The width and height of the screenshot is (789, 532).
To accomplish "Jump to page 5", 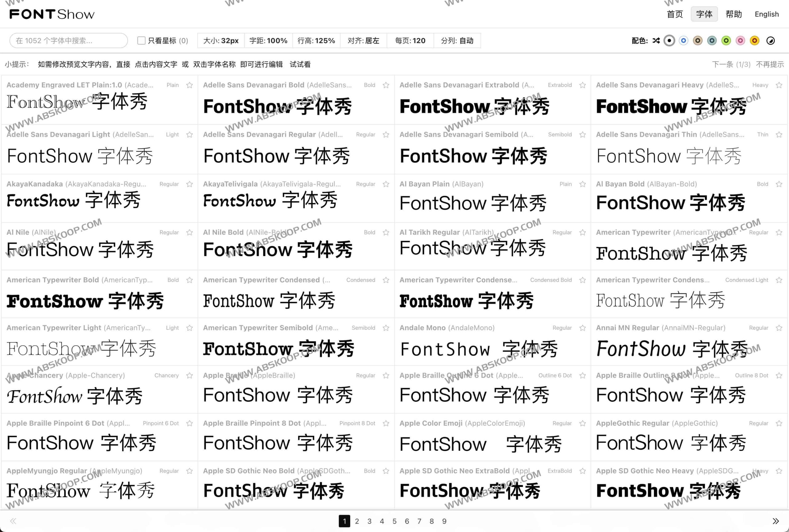I will click(394, 521).
